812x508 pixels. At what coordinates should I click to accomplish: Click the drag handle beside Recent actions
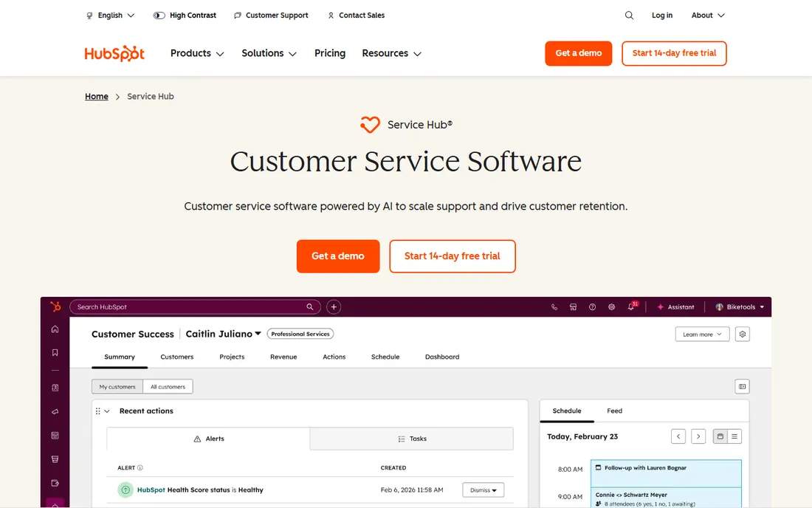pos(98,411)
